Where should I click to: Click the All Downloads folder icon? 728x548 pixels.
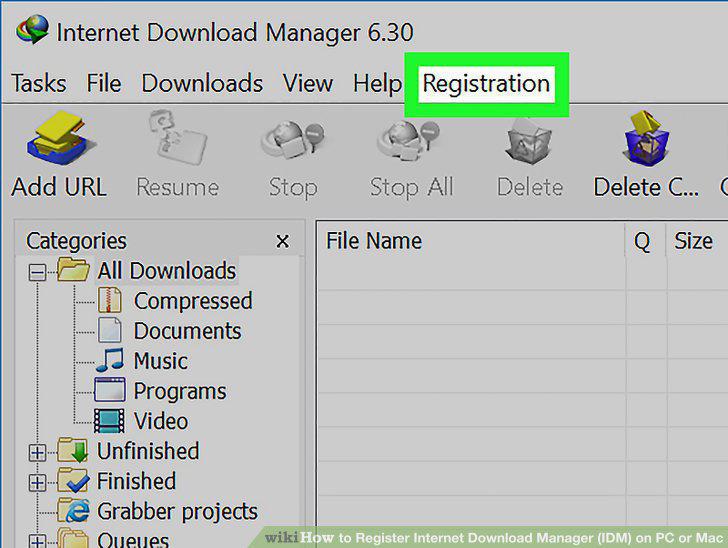[x=73, y=270]
